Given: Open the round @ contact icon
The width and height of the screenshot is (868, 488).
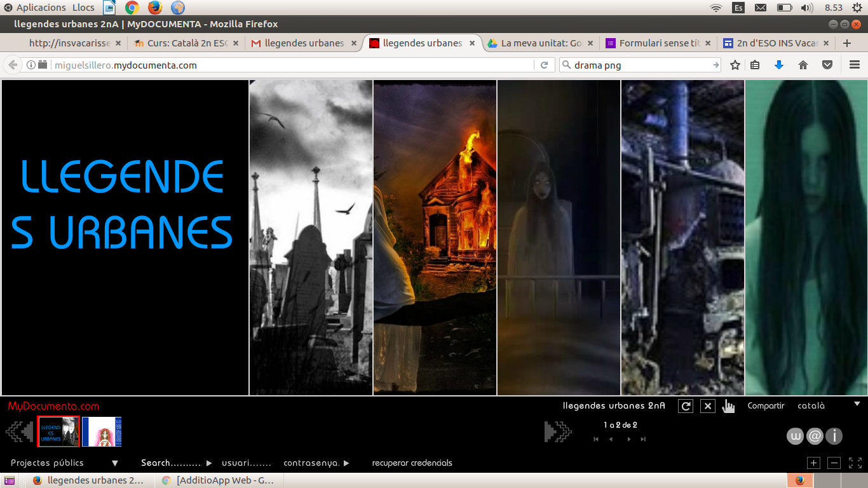Looking at the screenshot, I should (x=815, y=436).
